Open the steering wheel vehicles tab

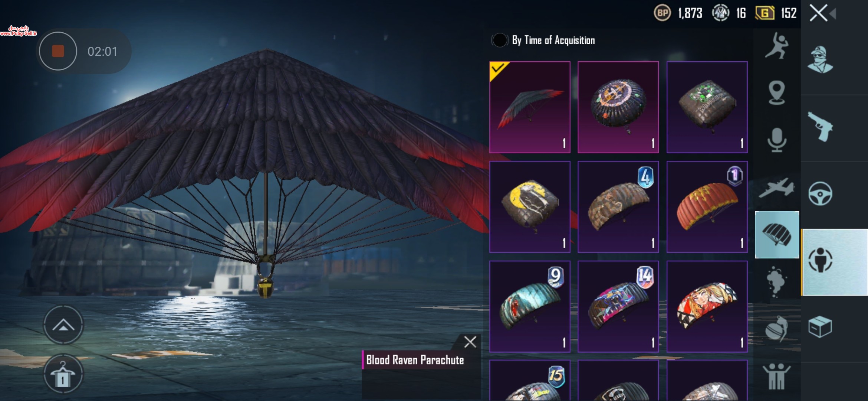[x=820, y=193]
